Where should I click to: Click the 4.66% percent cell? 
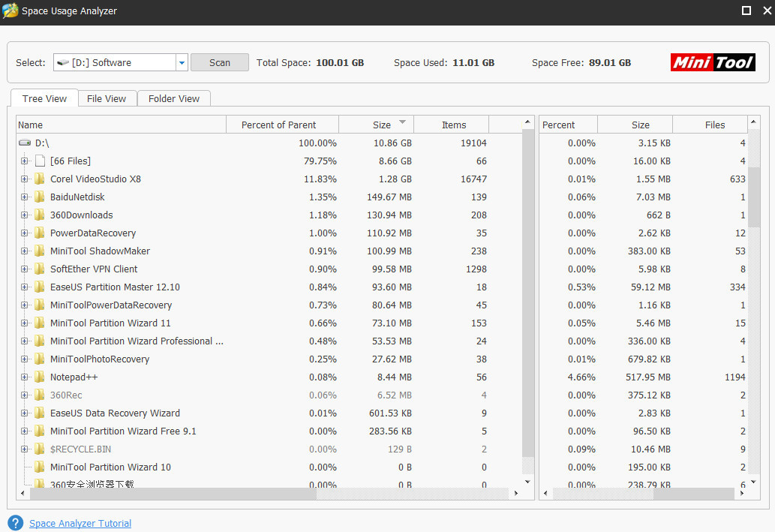[x=581, y=377]
